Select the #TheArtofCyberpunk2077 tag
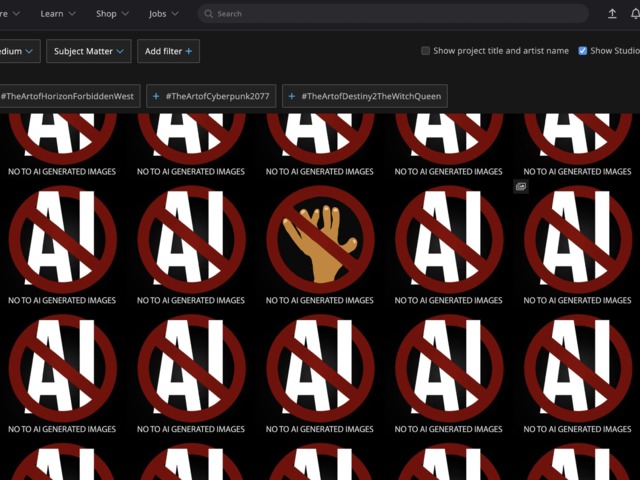This screenshot has width=640, height=480. pyautogui.click(x=211, y=96)
